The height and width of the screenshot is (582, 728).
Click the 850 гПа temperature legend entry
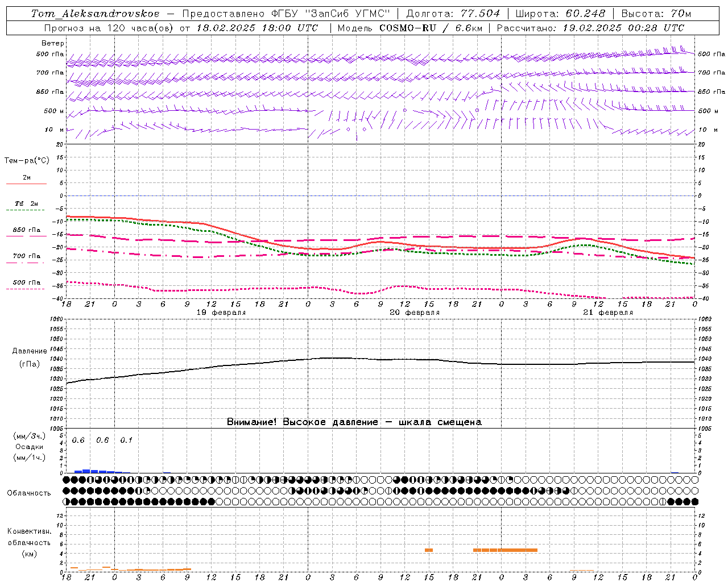point(27,230)
